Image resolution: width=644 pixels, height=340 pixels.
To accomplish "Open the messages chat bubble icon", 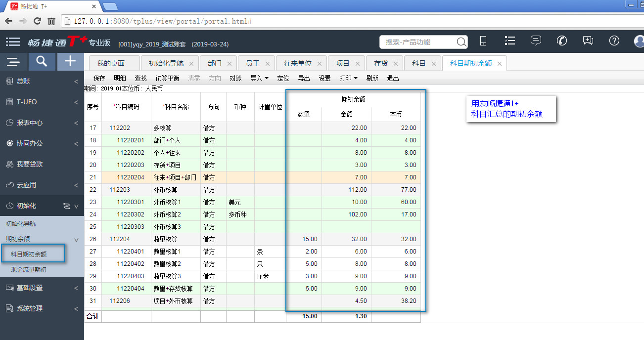I will [x=536, y=41].
